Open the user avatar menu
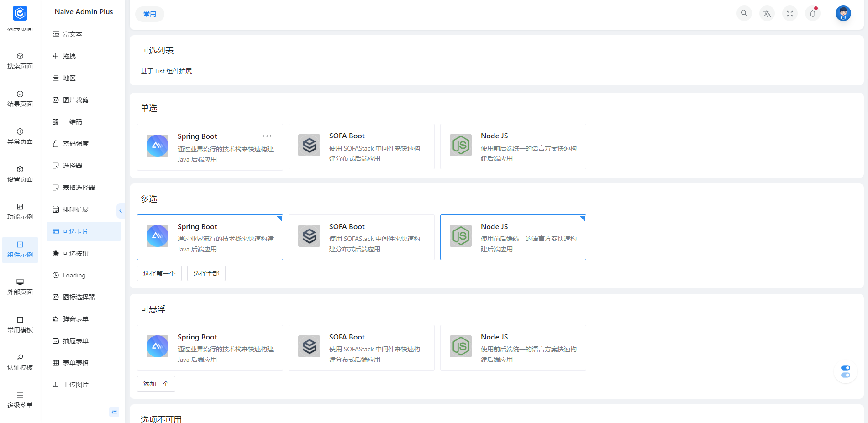The width and height of the screenshot is (868, 423). point(843,14)
